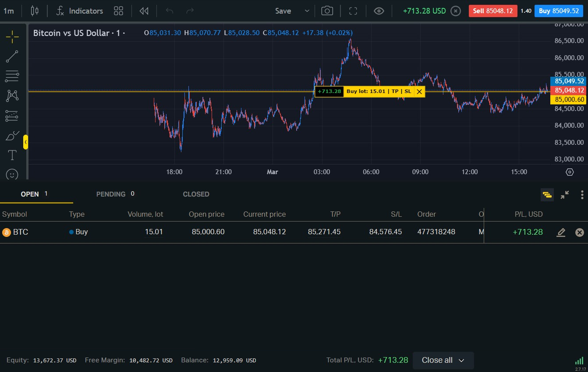Click the Buy 85049.52 button
Image resolution: width=588 pixels, height=372 pixels.
[x=558, y=11]
